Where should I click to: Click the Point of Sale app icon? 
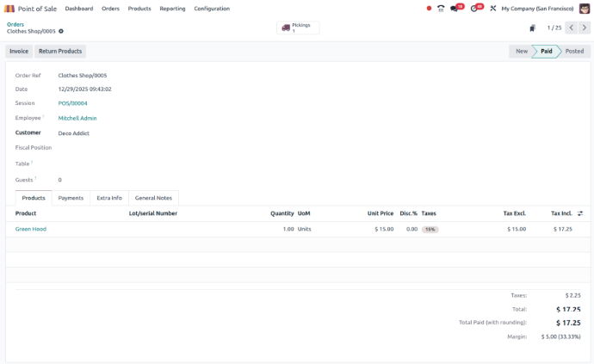pos(9,9)
